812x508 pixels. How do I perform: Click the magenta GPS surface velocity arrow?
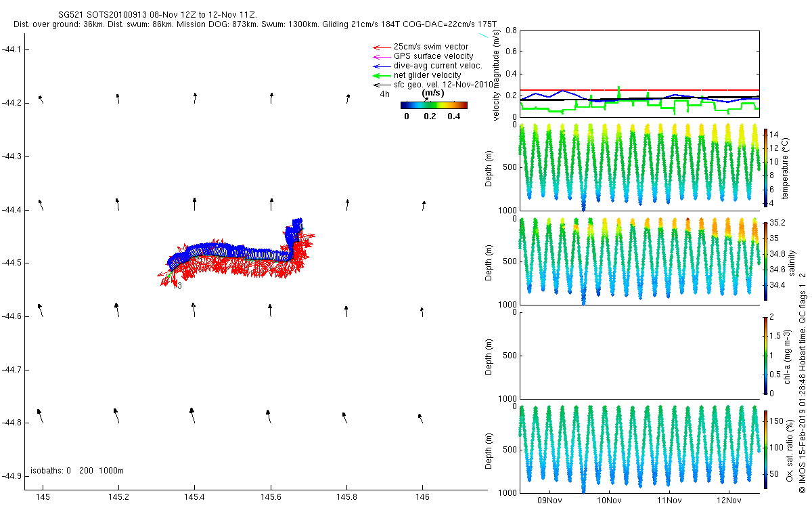381,56
